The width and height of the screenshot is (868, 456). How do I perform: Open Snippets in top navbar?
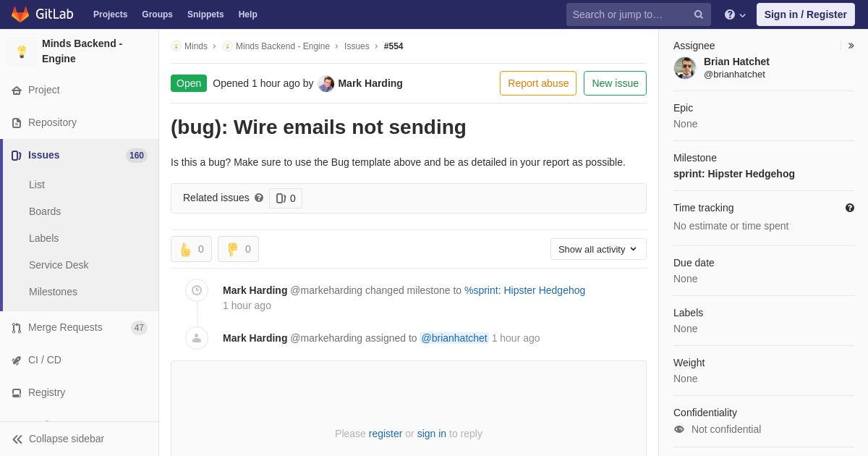[x=205, y=14]
